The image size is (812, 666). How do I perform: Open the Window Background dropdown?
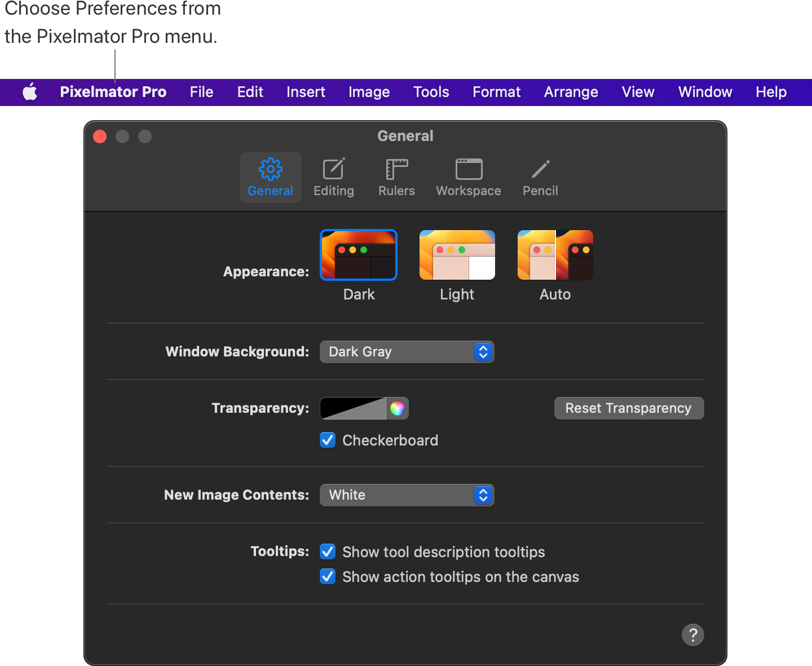click(x=407, y=352)
